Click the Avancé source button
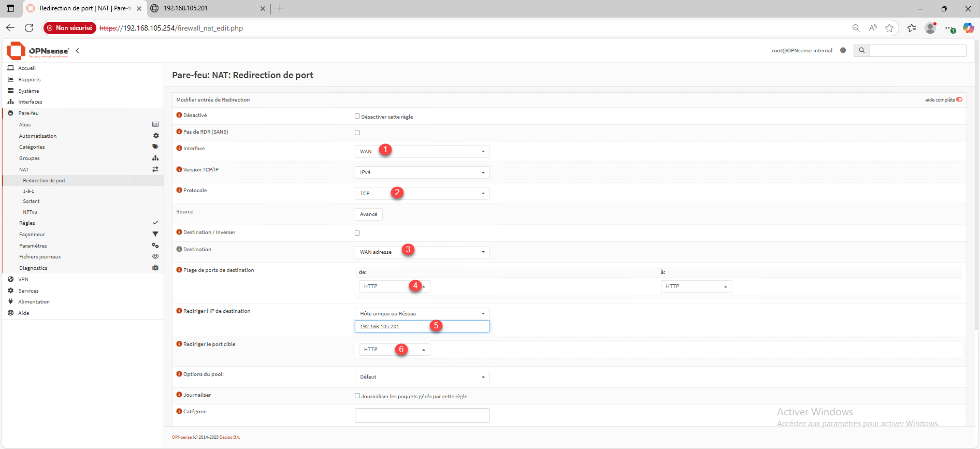 (368, 214)
